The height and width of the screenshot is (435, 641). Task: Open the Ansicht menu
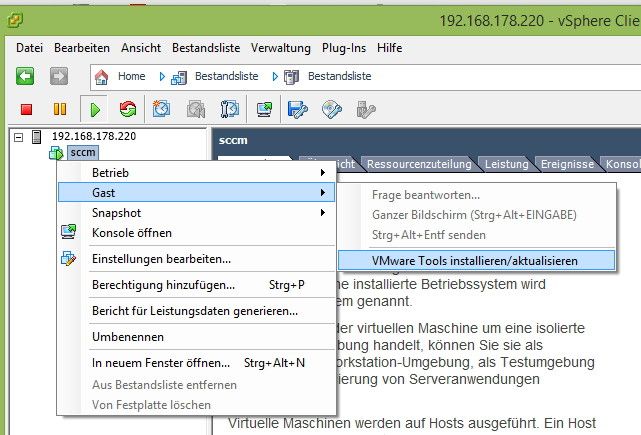pos(141,48)
